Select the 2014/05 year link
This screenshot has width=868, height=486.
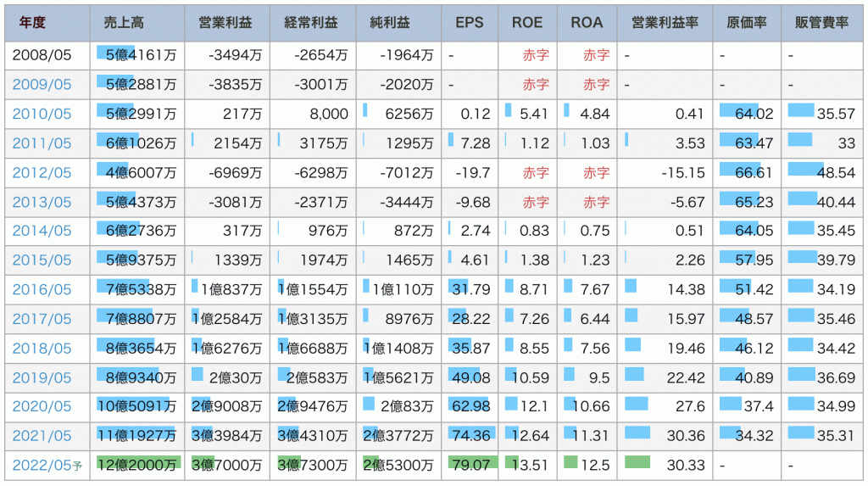42,232
